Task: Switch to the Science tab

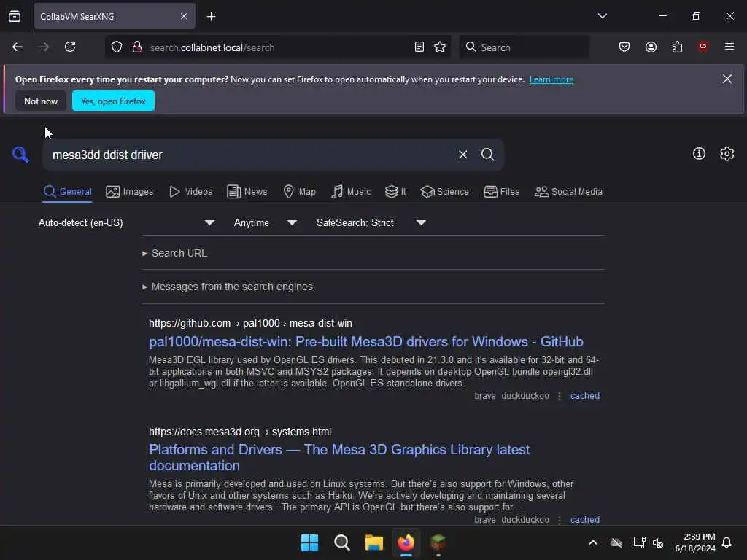Action: tap(444, 192)
